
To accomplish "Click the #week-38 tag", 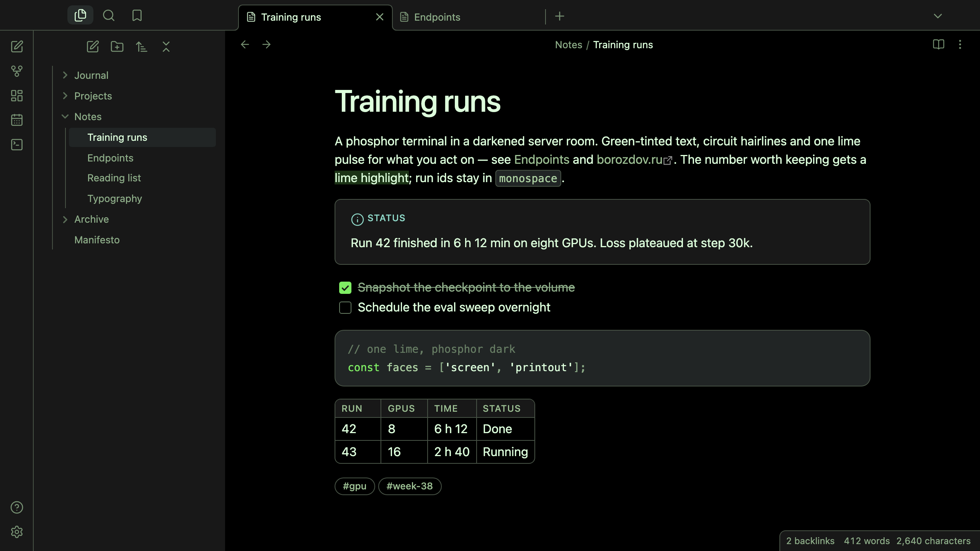I will [x=410, y=486].
